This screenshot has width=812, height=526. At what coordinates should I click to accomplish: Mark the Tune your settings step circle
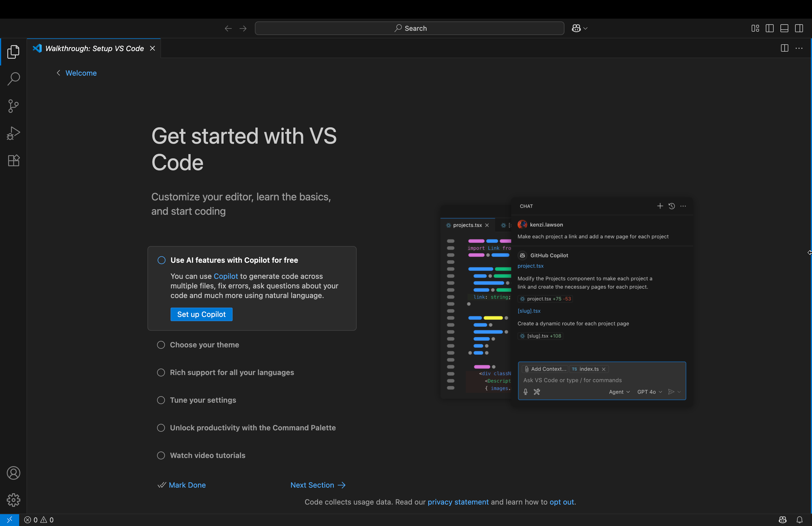coord(161,400)
